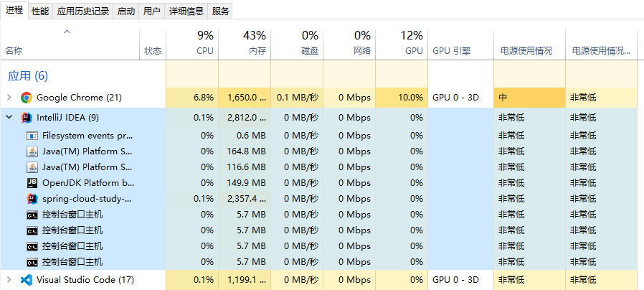
Task: Click the 应用 (6) group heading
Action: point(28,76)
